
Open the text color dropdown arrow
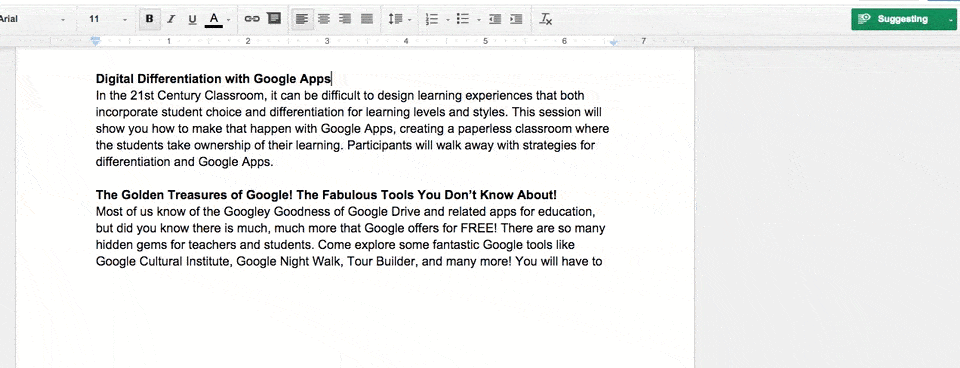click(x=228, y=20)
